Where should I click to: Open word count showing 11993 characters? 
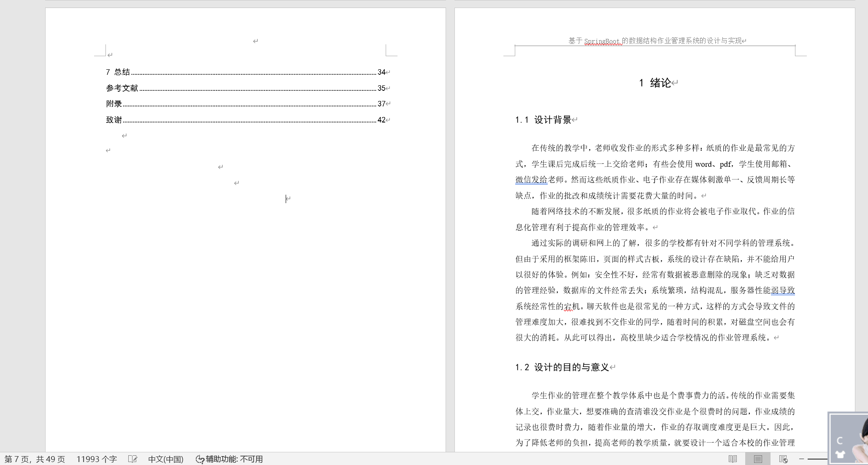point(96,459)
